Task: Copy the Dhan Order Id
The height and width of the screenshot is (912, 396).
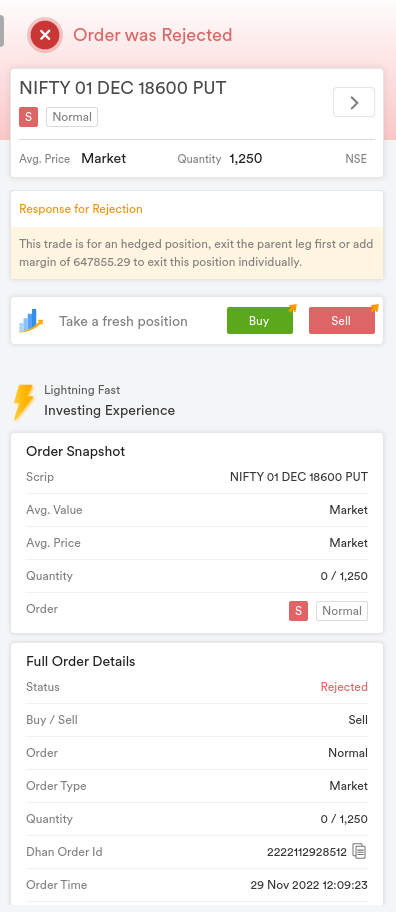Action: point(359,852)
